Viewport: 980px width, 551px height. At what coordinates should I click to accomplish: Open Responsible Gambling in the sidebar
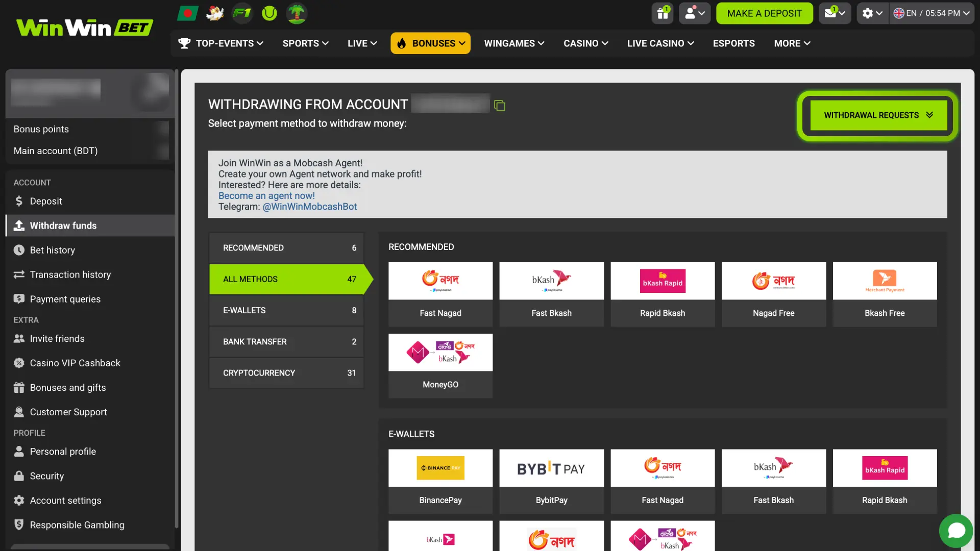(90, 525)
